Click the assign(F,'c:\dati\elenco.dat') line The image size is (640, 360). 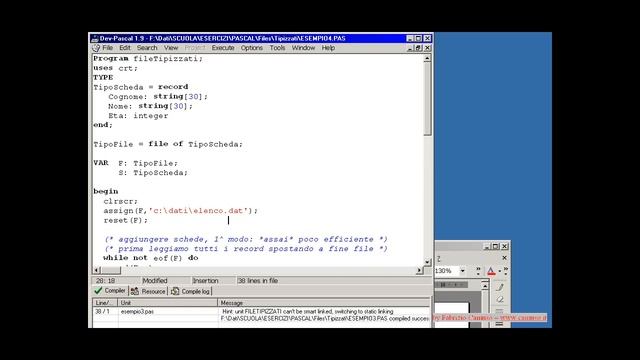180,211
